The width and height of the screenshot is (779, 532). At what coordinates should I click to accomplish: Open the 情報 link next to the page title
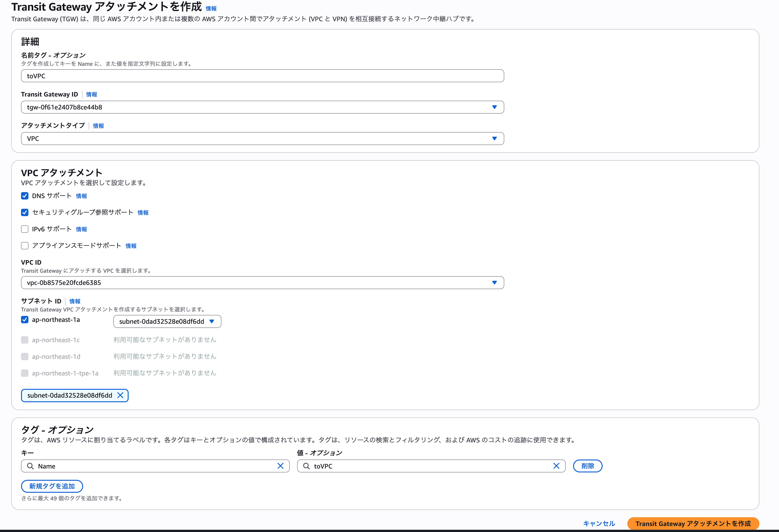211,9
